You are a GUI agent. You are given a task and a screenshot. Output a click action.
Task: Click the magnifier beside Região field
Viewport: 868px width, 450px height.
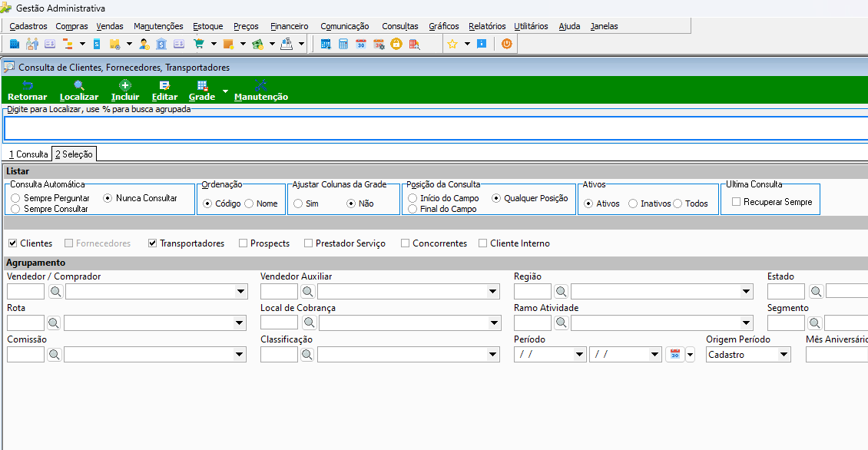(562, 291)
